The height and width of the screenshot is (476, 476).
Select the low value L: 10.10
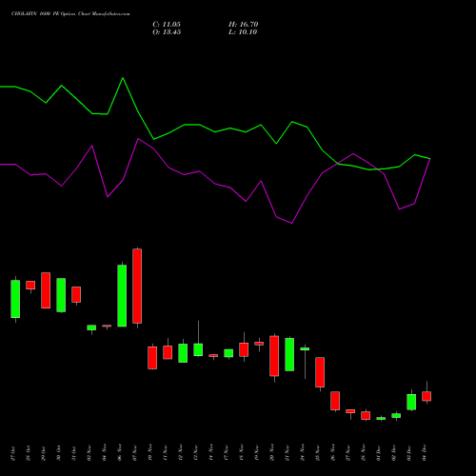243,32
